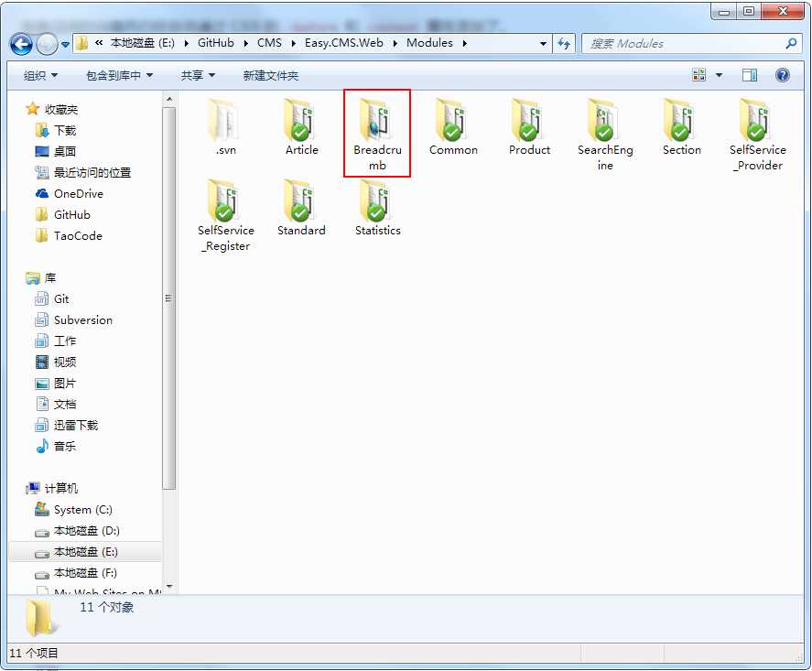Click the navigation pane scrollbar thumb

pos(169,298)
